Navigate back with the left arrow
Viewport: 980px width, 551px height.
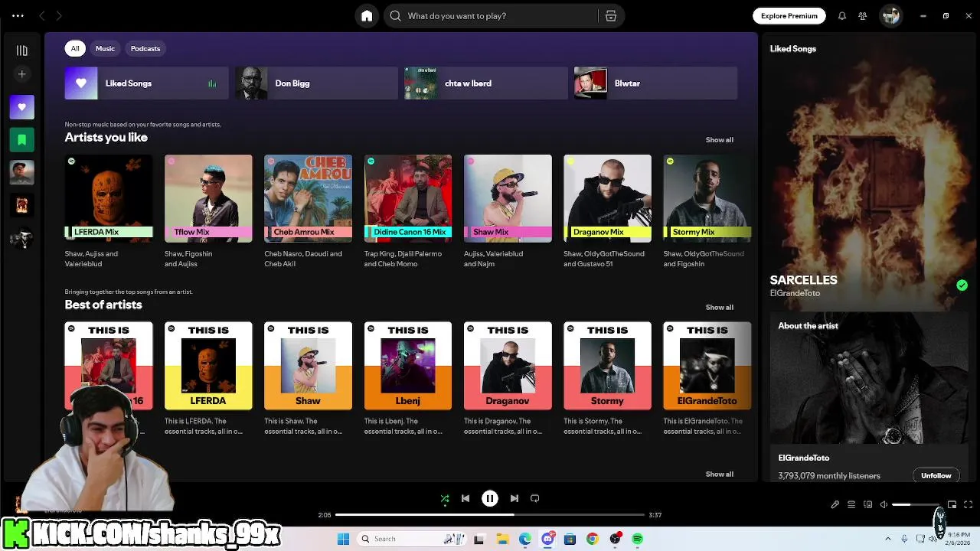(41, 16)
